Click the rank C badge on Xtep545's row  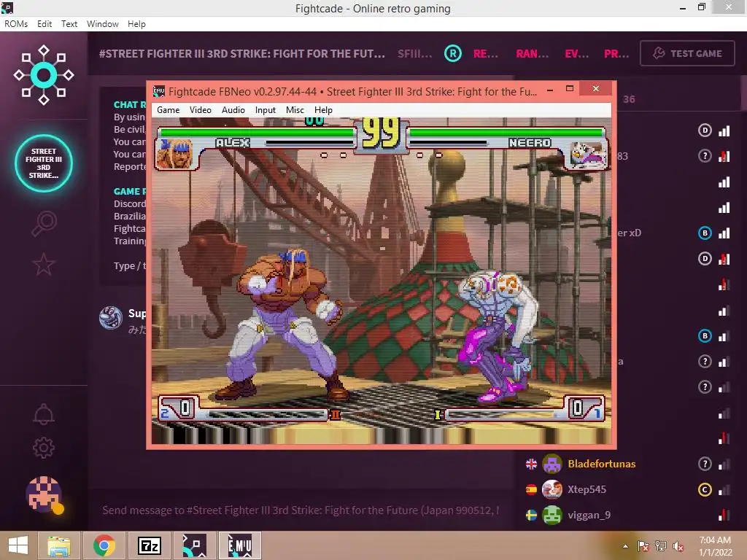[x=705, y=489]
